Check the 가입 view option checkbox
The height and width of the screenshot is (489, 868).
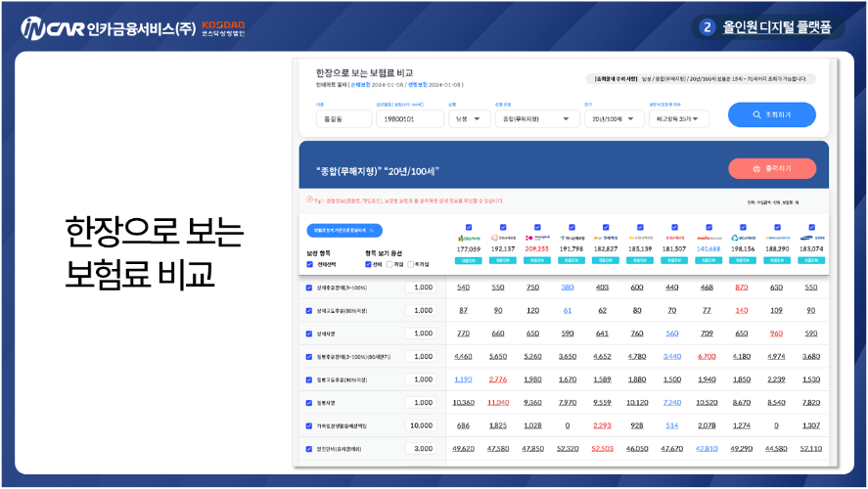(389, 264)
